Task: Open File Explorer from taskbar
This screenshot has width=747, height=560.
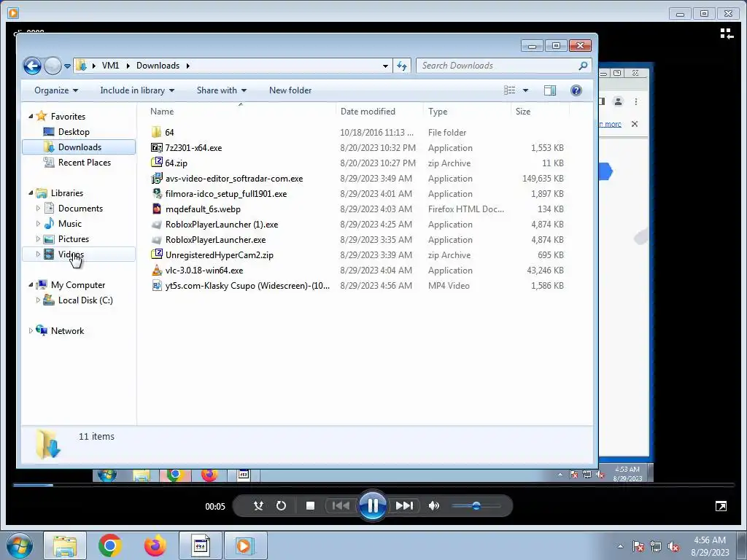Action: tap(65, 545)
